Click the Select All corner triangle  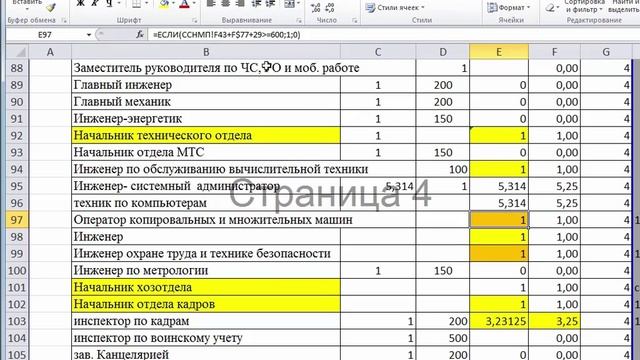coord(18,52)
